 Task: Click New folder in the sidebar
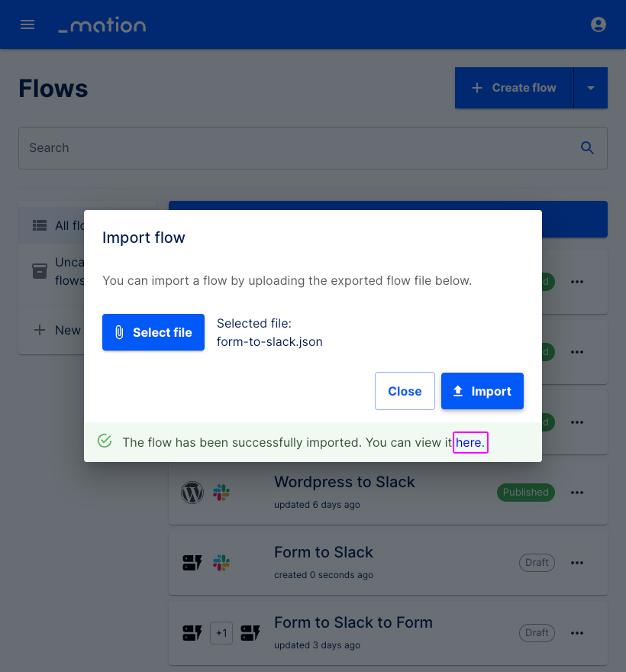click(61, 330)
